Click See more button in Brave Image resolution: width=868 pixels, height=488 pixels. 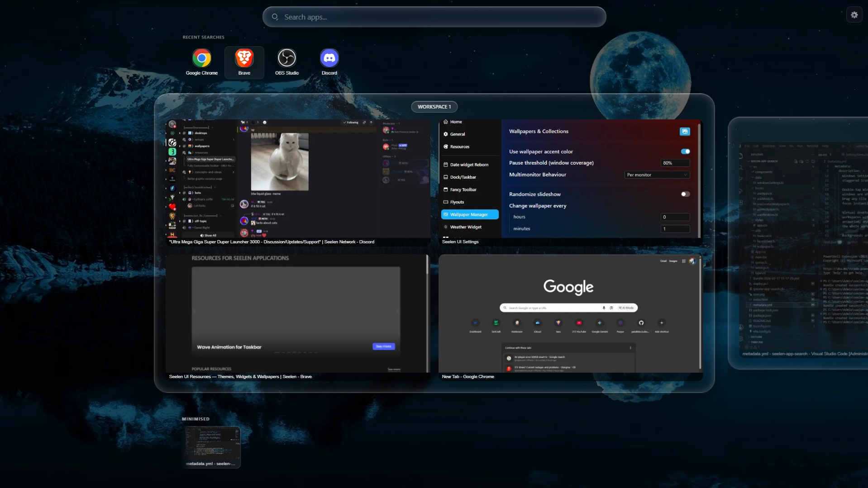pyautogui.click(x=384, y=346)
